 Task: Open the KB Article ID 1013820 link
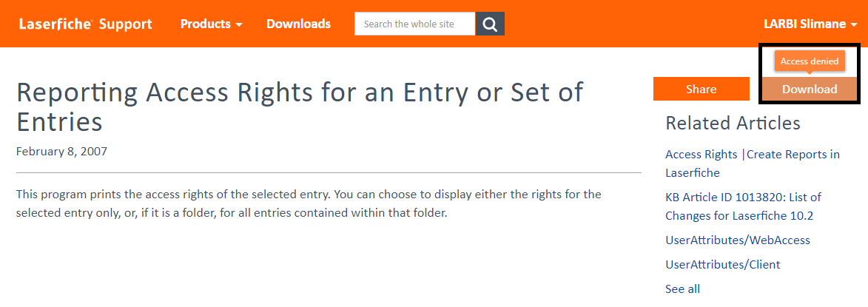tap(742, 206)
